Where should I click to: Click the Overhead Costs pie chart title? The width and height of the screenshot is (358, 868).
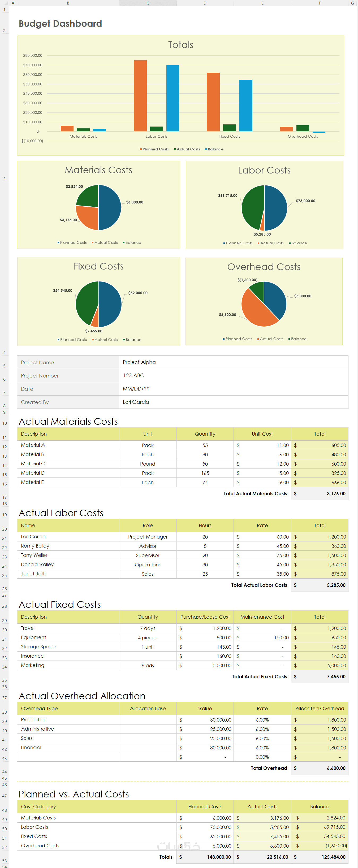(264, 267)
